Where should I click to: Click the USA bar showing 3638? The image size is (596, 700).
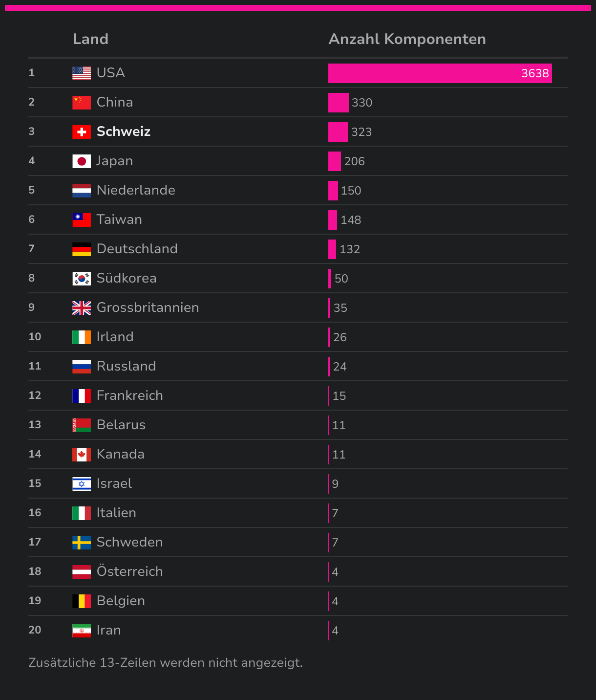pyautogui.click(x=440, y=73)
